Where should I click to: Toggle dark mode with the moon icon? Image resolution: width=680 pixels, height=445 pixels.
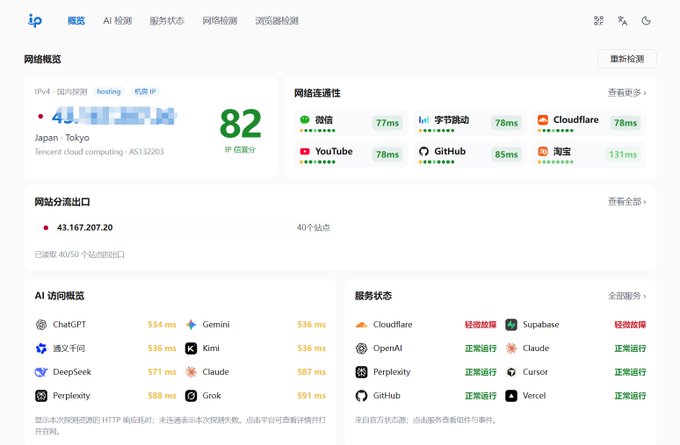coord(646,21)
